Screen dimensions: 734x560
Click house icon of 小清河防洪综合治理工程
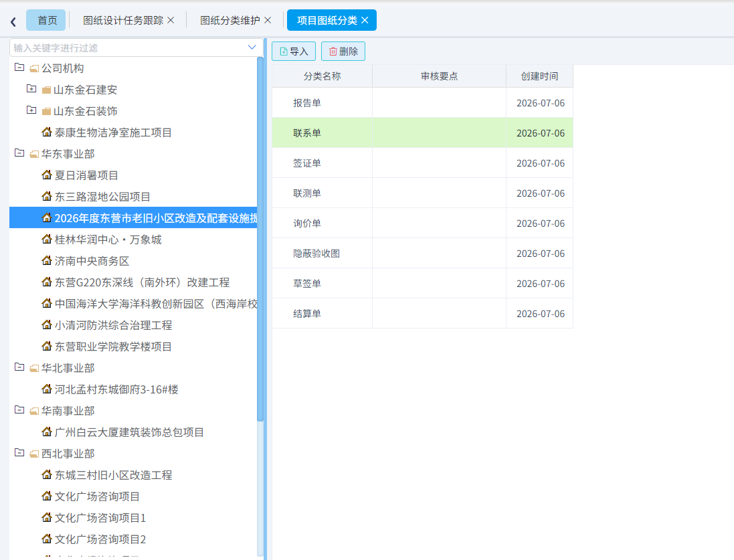[47, 324]
